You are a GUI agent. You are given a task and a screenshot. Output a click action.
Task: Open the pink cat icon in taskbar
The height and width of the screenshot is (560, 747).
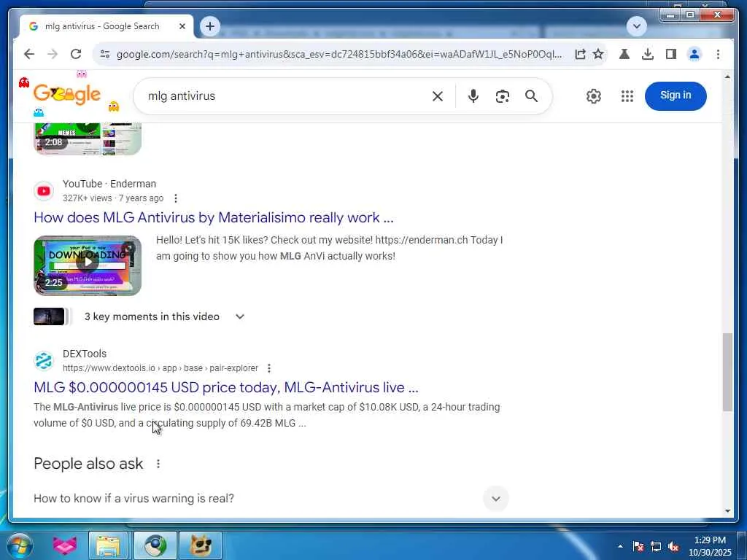click(65, 545)
